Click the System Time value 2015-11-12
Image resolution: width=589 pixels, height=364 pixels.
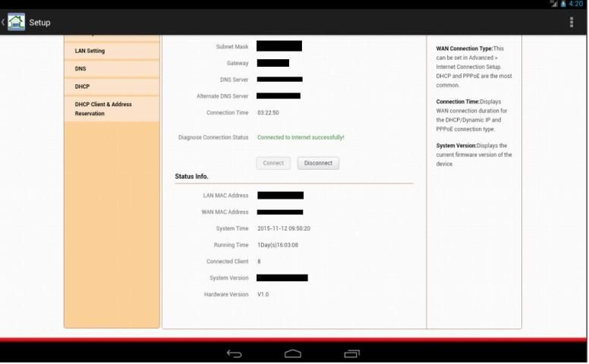click(283, 228)
